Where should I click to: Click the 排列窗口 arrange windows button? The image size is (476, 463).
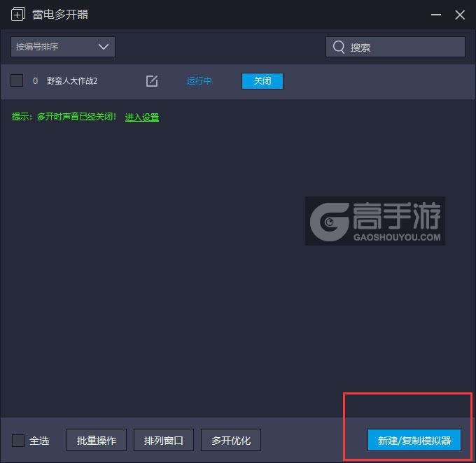coord(164,440)
